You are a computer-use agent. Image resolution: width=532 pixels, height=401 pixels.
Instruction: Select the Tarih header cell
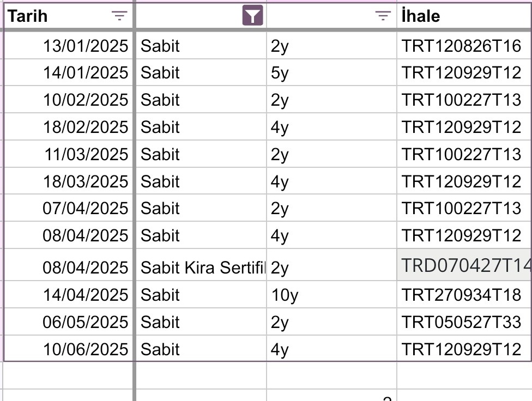pyautogui.click(x=68, y=16)
